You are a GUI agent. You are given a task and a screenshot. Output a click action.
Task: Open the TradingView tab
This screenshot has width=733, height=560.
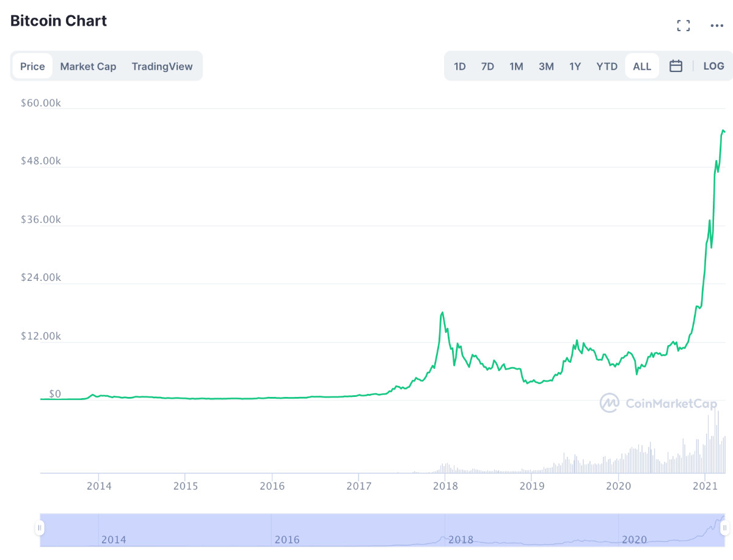[x=162, y=66]
